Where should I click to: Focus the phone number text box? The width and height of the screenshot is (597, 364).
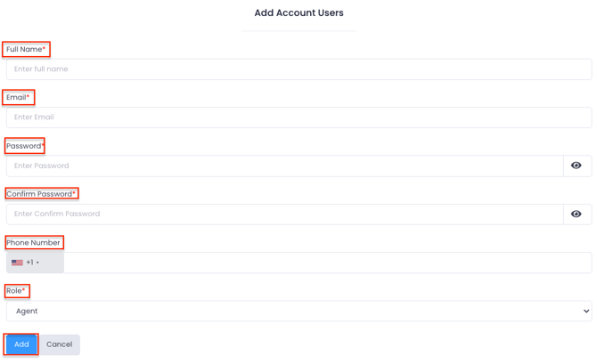point(327,263)
